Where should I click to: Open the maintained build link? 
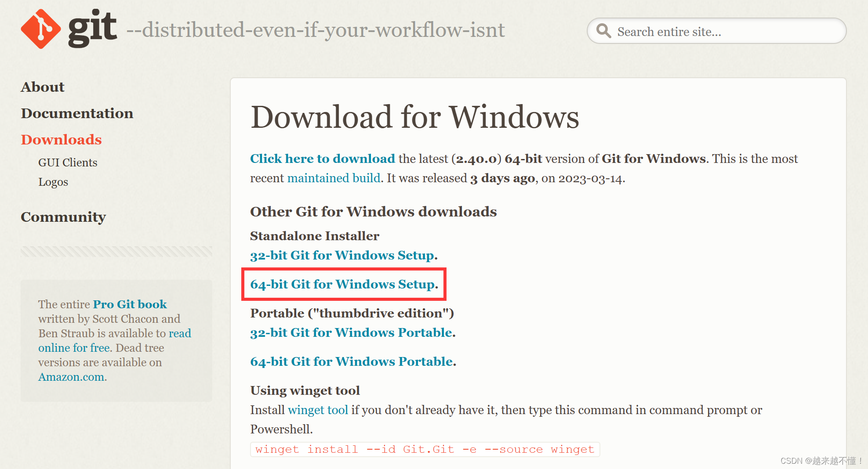334,178
